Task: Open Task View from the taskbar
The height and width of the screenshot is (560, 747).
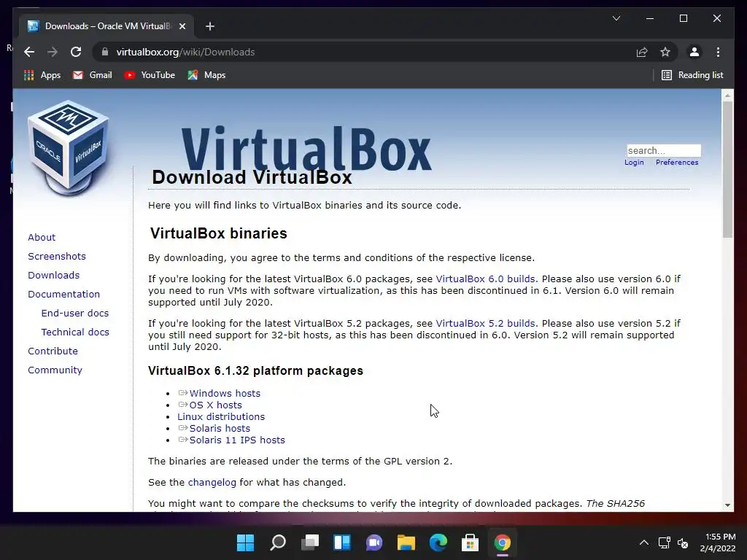Action: [309, 542]
